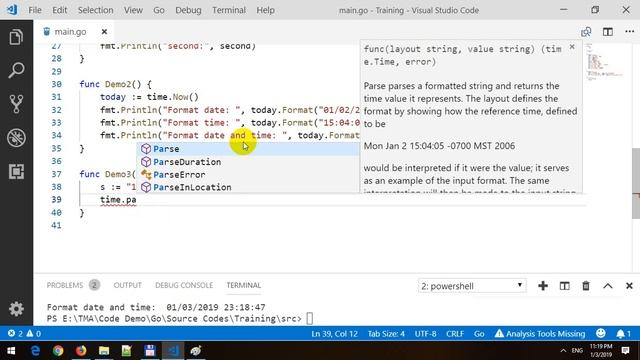Screen dimensions: 640x360
Task: Maximize the panel with up chevron
Action: (x=608, y=286)
